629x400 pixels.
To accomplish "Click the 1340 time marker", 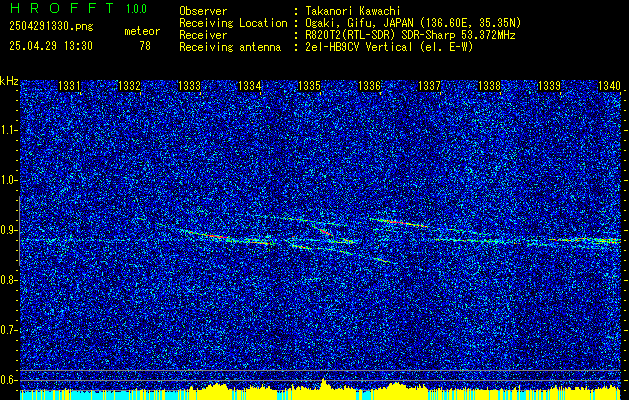I will (609, 86).
